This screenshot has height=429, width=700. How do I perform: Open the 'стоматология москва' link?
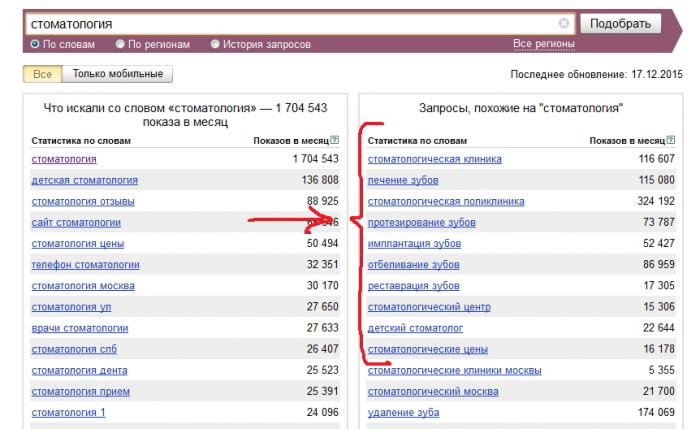(x=83, y=286)
